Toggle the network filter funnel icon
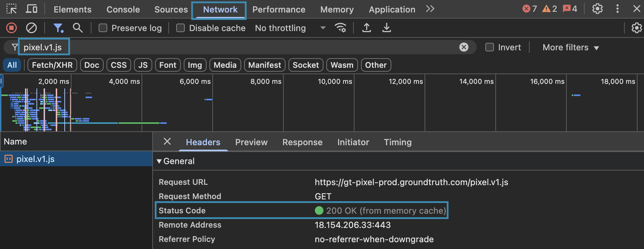Screen dimensions: 644x249 58,28
